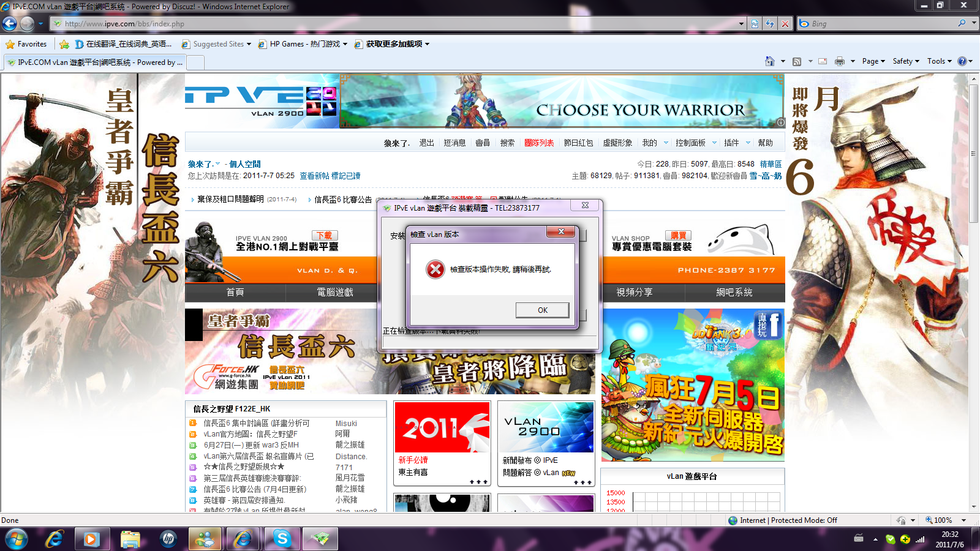Click the IPVE VLAN 2900 site logo

click(x=262, y=101)
